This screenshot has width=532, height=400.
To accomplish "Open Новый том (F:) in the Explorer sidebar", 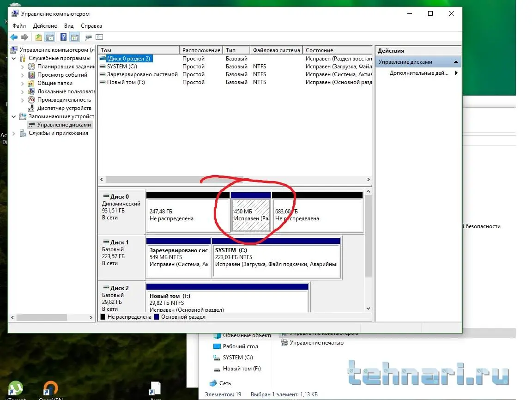I will [x=237, y=369].
